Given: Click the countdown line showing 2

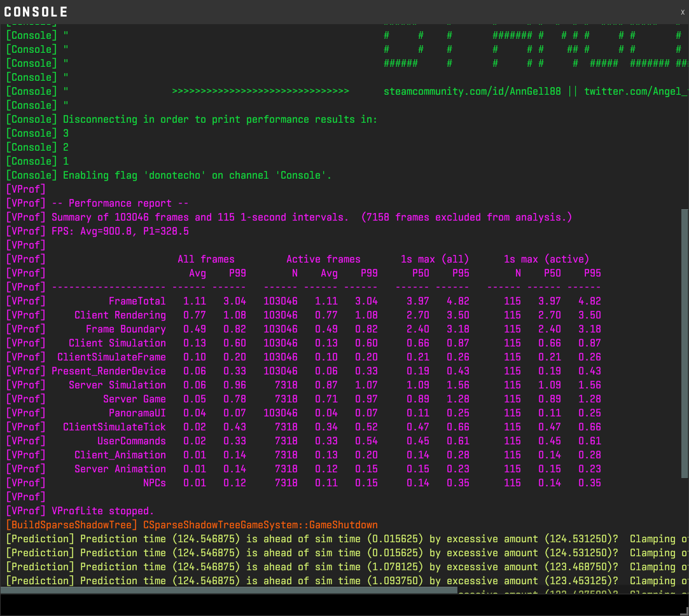Looking at the screenshot, I should [38, 147].
